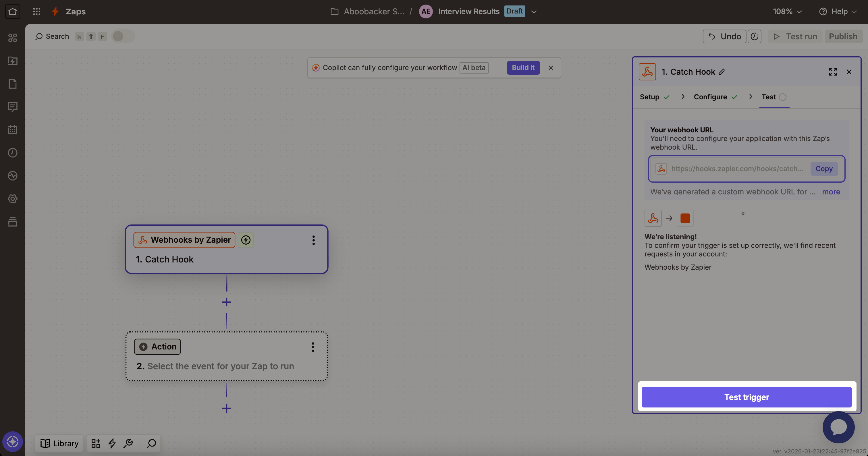This screenshot has height=456, width=868.
Task: Open the Copilot icon at bottom left
Action: point(12,441)
